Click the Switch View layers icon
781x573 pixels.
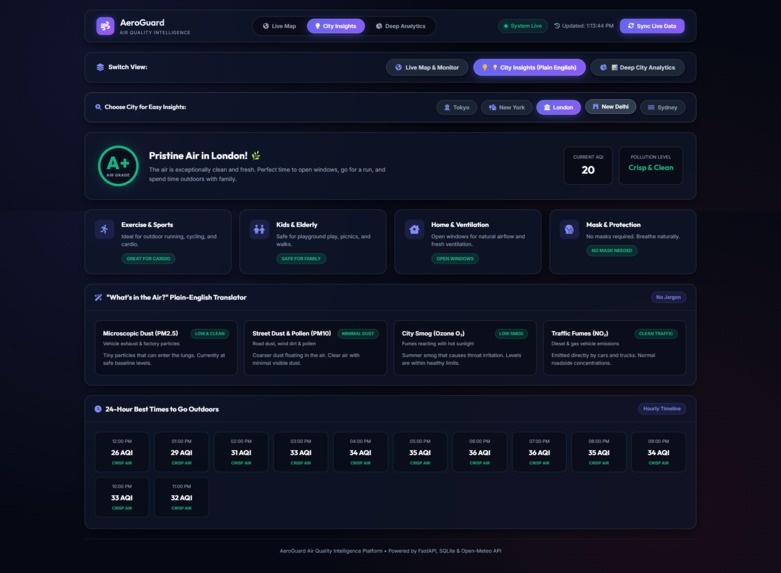(100, 67)
